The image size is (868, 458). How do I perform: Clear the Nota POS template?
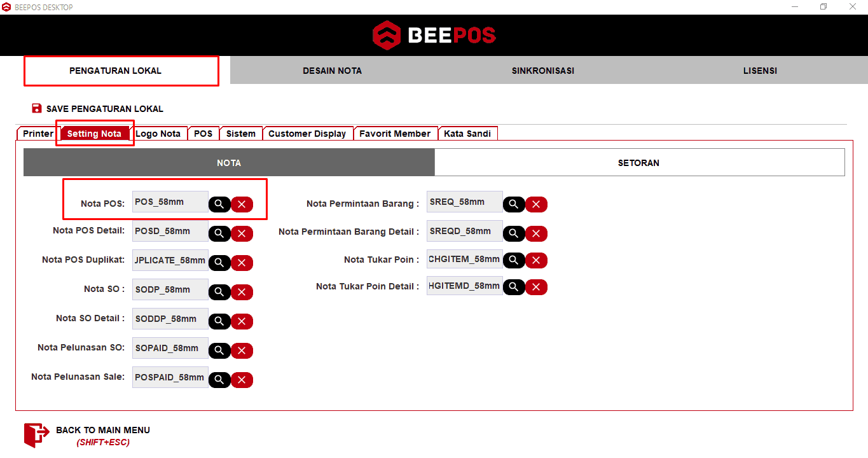click(x=242, y=204)
